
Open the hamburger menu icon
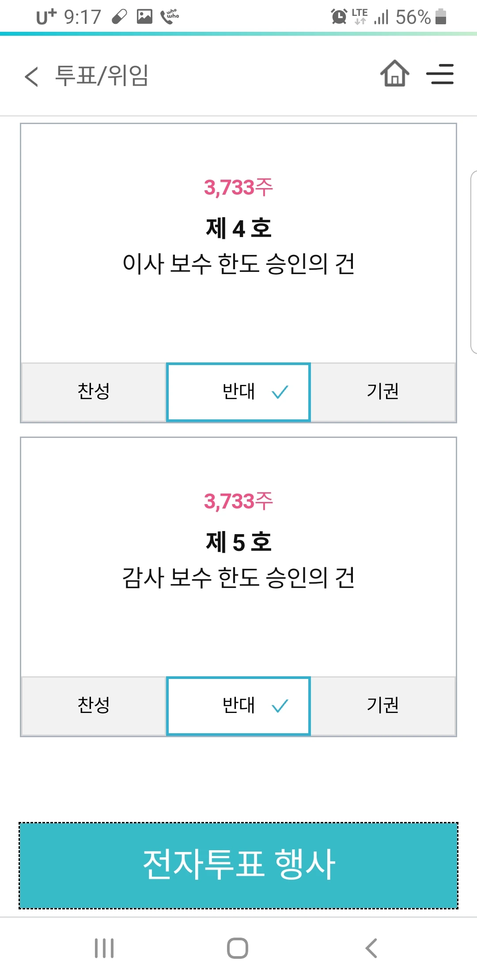point(440,74)
